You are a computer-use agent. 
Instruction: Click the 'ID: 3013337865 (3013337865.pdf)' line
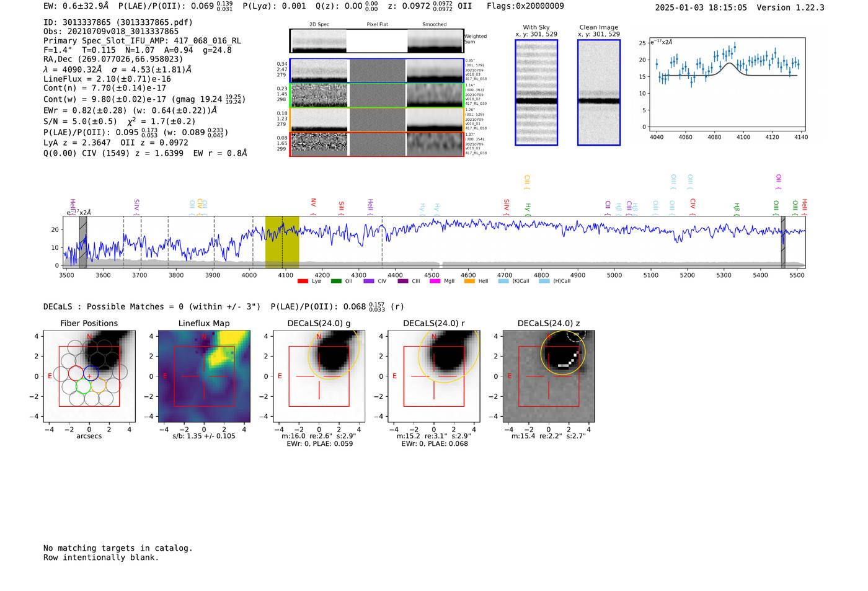[118, 22]
